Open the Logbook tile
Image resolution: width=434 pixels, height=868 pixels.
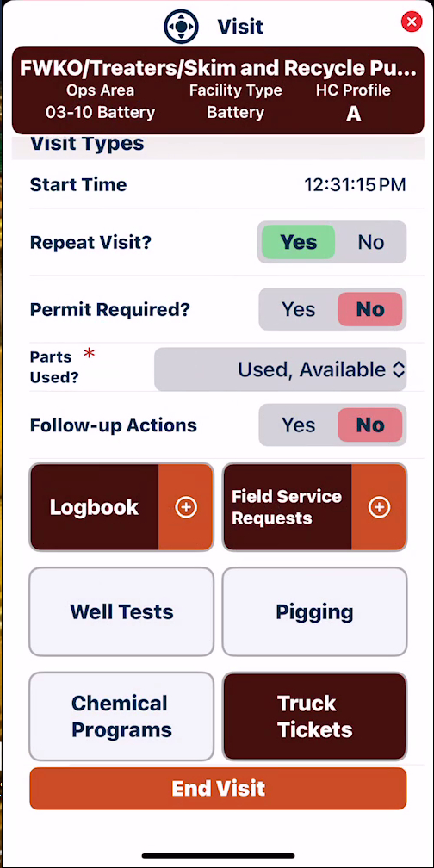tap(94, 507)
